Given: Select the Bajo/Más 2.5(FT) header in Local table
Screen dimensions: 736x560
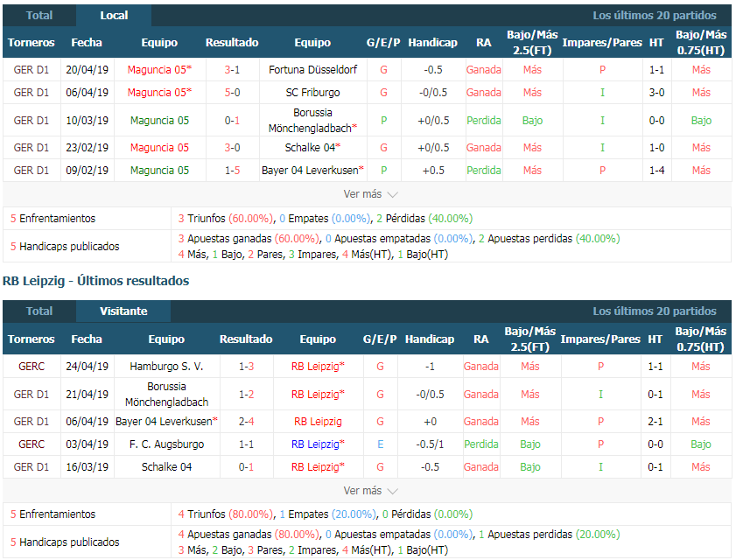Looking at the screenshot, I should point(532,42).
